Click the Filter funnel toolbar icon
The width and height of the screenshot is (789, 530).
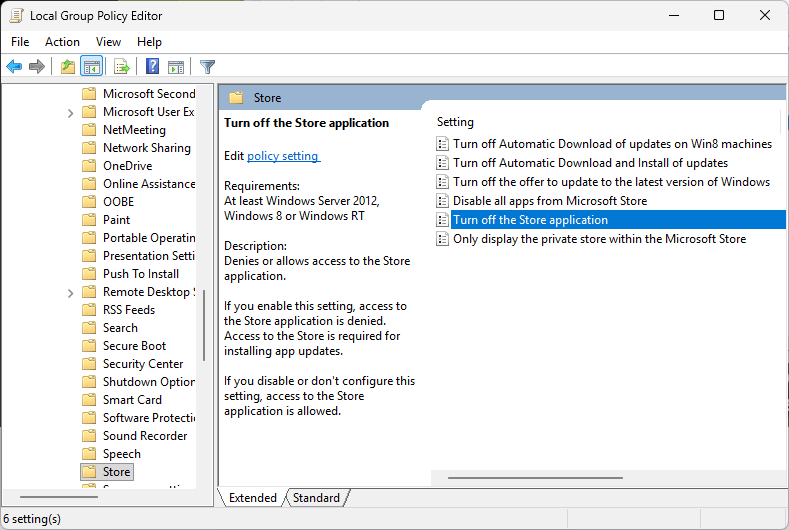click(207, 66)
